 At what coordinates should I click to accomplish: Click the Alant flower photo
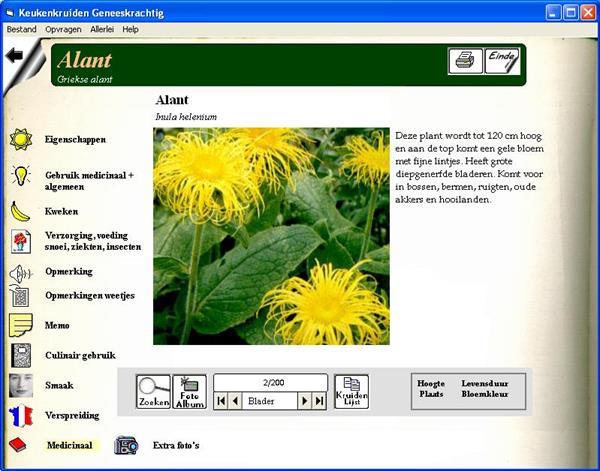[x=271, y=236]
